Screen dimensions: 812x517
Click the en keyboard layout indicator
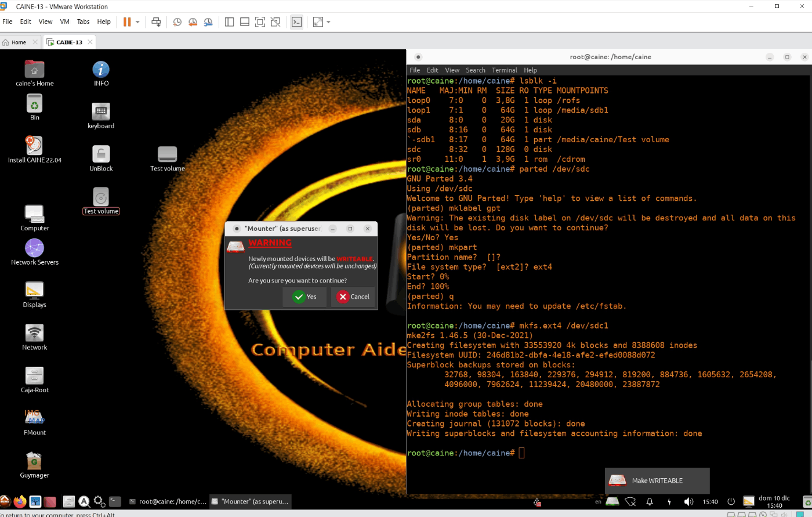[x=598, y=502]
